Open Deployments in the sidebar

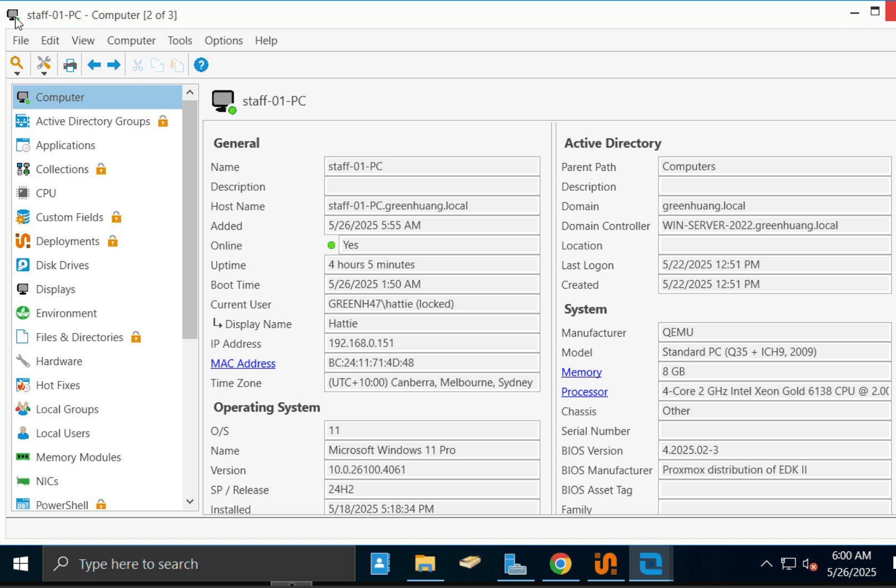68,241
